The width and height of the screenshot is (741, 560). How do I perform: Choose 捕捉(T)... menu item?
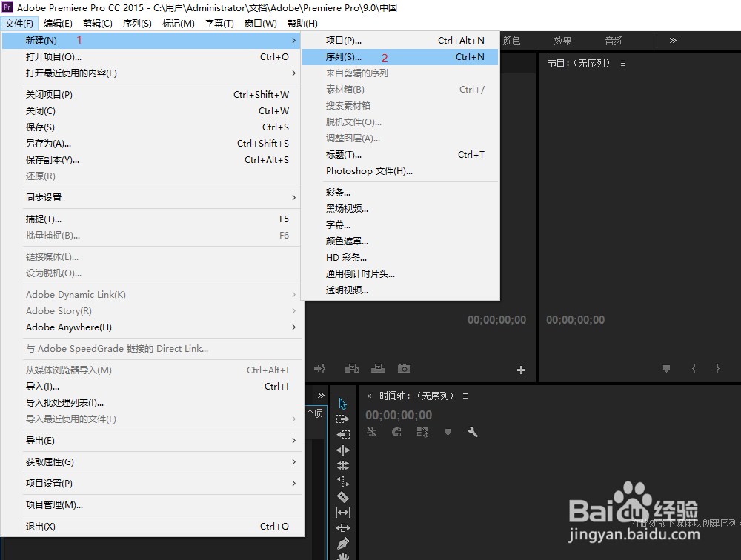151,219
